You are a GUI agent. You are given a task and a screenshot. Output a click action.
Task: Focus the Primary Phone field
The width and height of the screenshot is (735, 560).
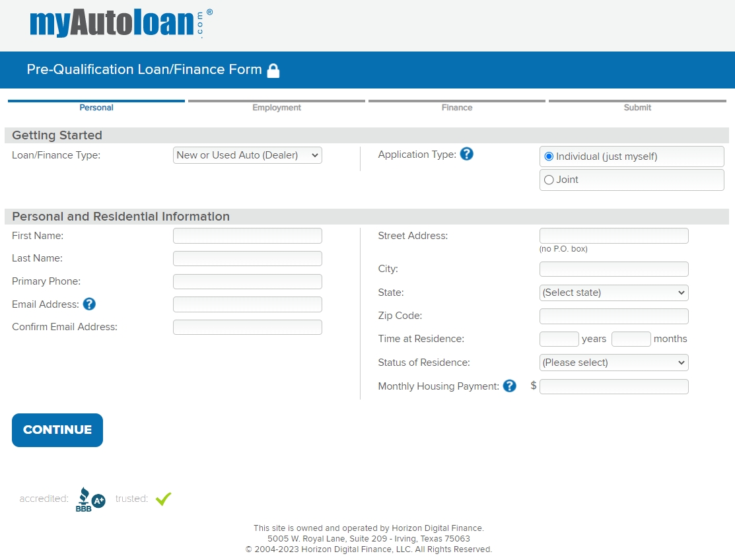(248, 281)
